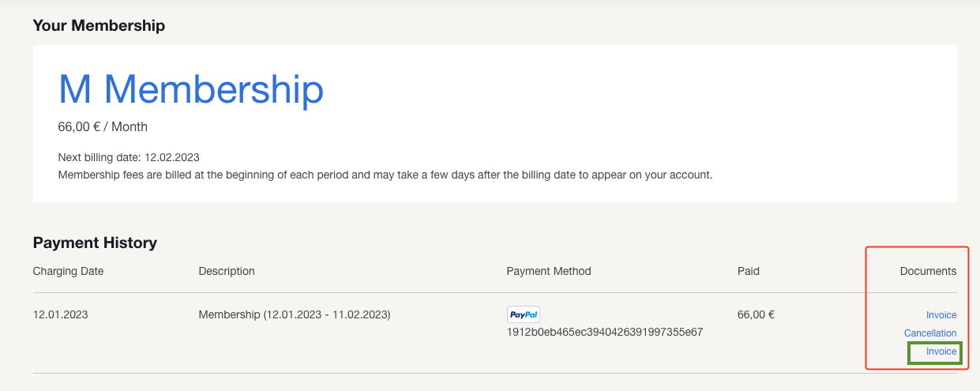Click the 12.01.2023 charging date cell
Image resolution: width=980 pixels, height=391 pixels.
[x=60, y=314]
